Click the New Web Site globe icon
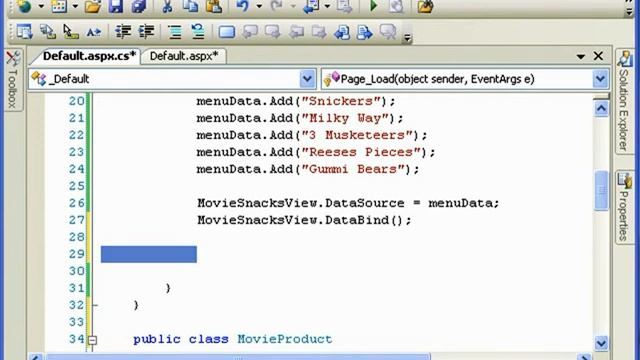 (x=24, y=6)
